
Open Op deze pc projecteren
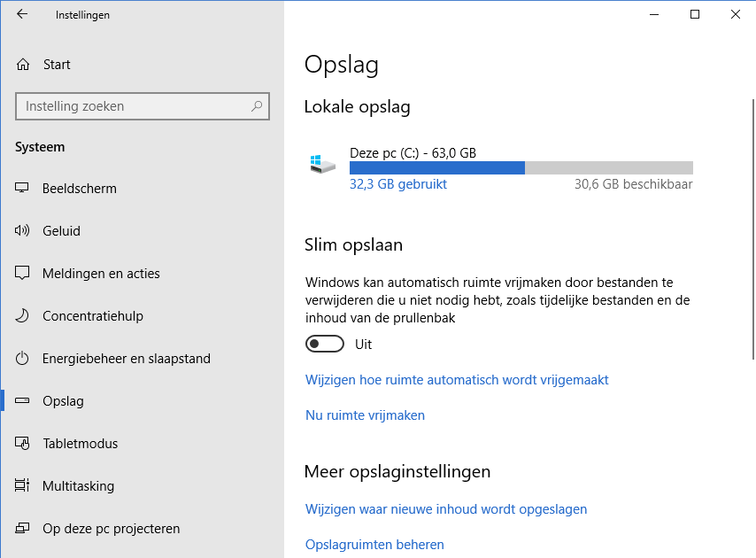coord(111,529)
